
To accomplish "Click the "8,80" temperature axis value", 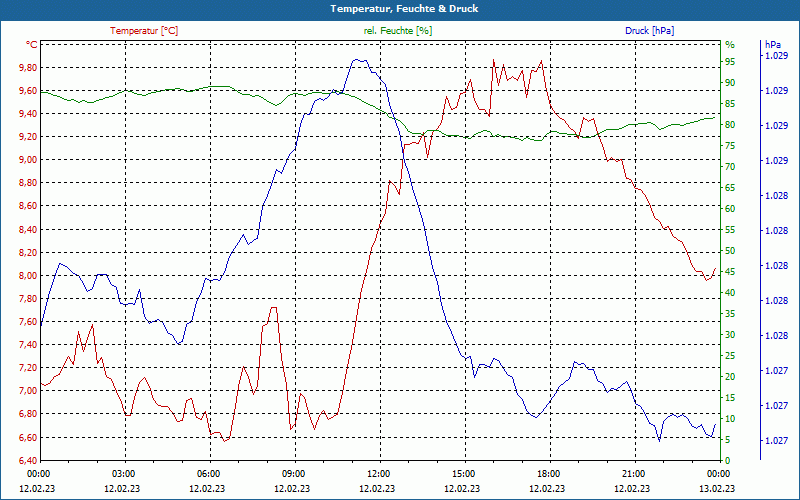I will click(x=28, y=183).
